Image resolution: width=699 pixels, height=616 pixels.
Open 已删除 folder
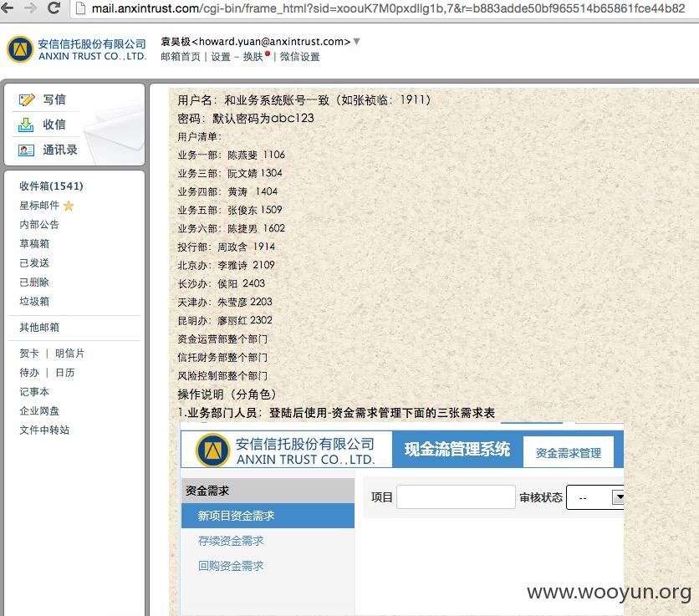[x=34, y=283]
